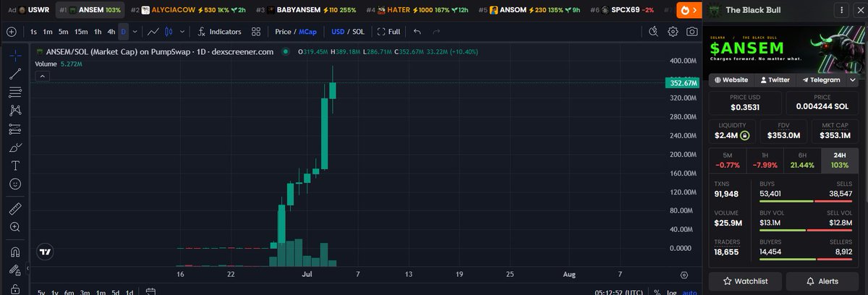Select the candlestick chart type
868x295 pixels.
(170, 32)
